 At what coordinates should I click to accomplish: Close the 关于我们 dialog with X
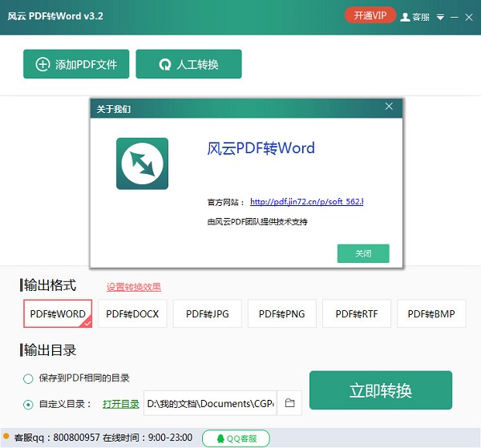pyautogui.click(x=389, y=107)
